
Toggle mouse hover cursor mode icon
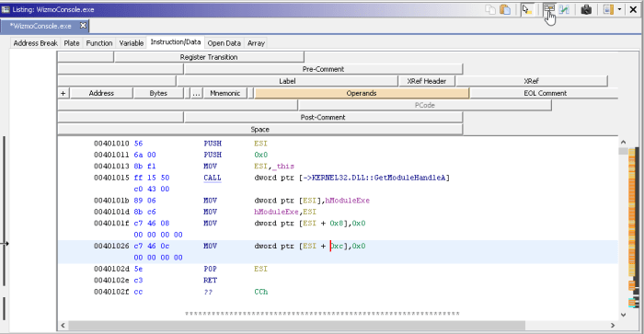pos(526,9)
